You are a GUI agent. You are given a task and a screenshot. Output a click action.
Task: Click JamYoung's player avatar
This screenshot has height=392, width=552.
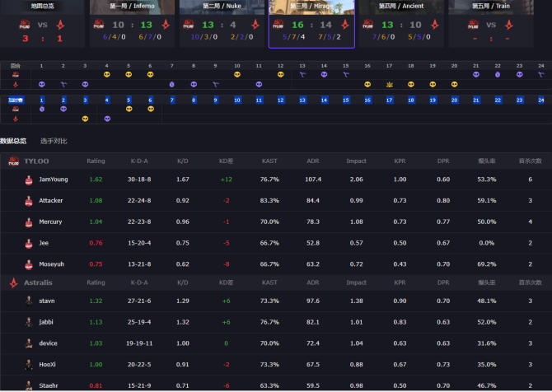pos(30,180)
